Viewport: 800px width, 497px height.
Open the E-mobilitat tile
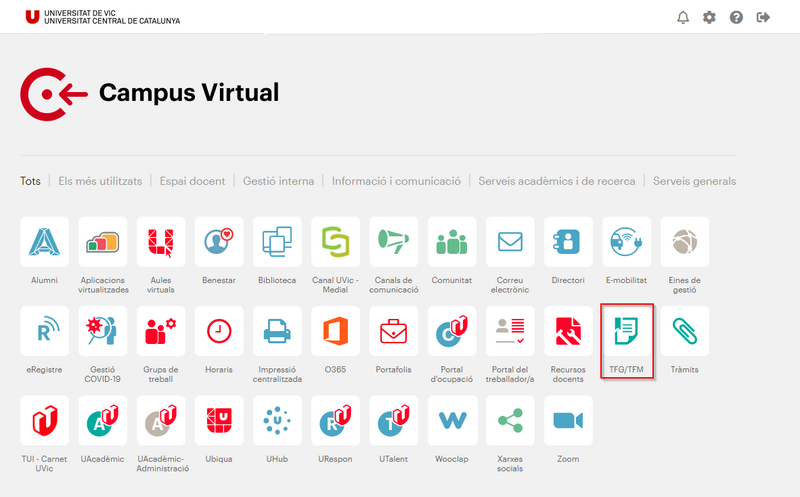click(626, 242)
